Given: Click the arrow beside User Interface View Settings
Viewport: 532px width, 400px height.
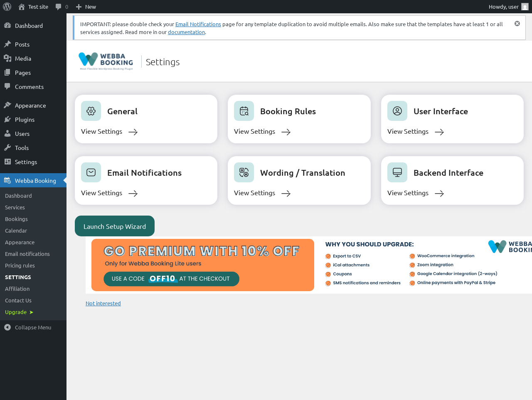Looking at the screenshot, I should pyautogui.click(x=439, y=132).
